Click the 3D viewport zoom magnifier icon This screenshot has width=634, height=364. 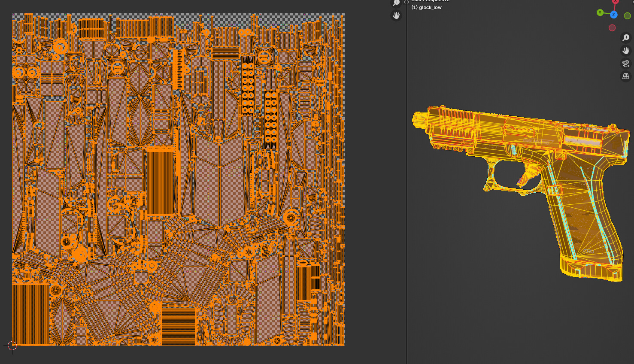point(626,38)
